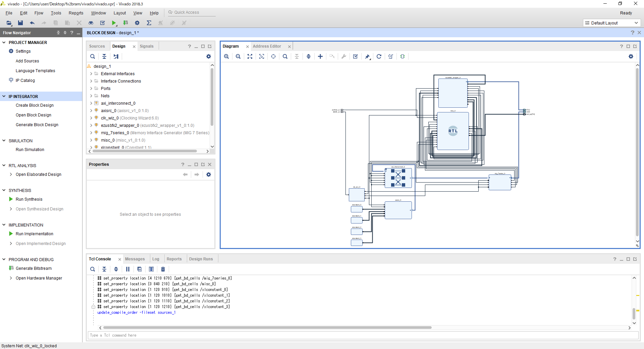The image size is (644, 349).
Task: Click Generate Bitstream in Flow Navigator
Action: coord(34,268)
